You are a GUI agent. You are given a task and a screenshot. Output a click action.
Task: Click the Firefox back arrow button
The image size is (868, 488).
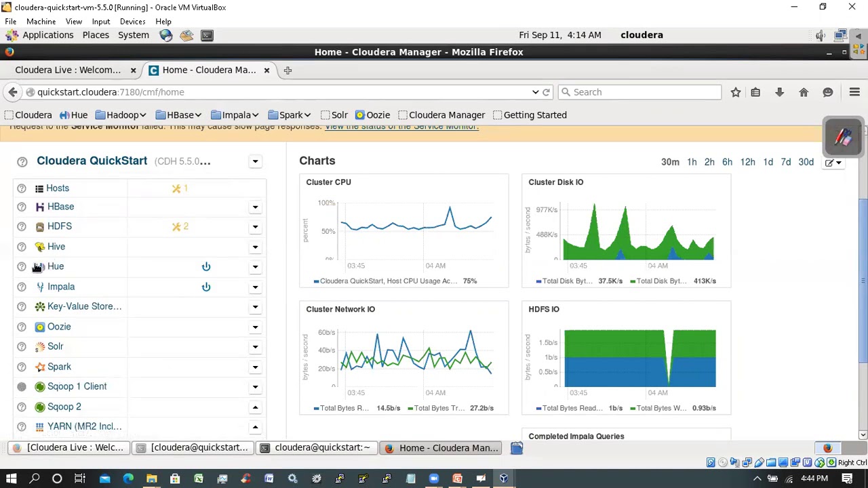pos(13,92)
